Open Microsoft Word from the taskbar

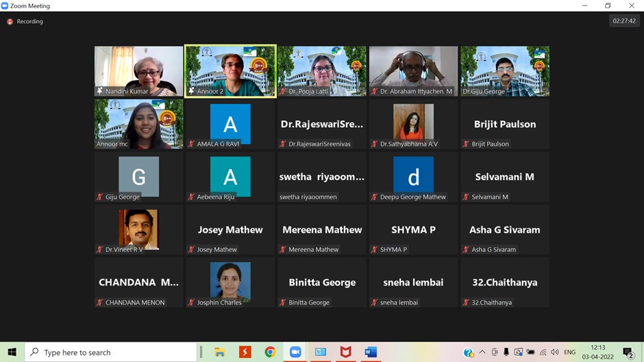pos(371,352)
